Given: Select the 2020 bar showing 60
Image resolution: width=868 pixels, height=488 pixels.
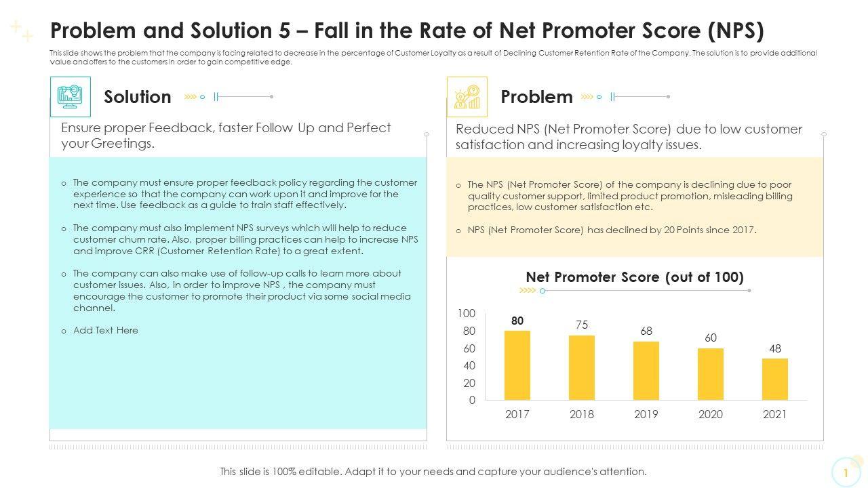Looking at the screenshot, I should point(711,374).
